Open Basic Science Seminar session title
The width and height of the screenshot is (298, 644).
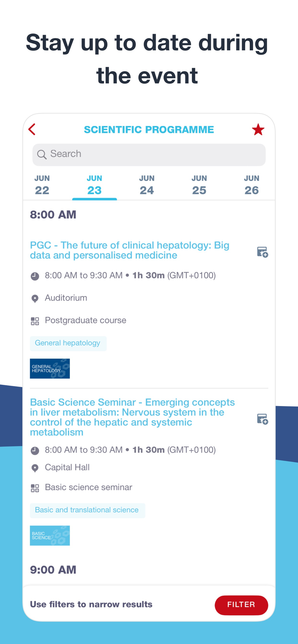(x=132, y=417)
